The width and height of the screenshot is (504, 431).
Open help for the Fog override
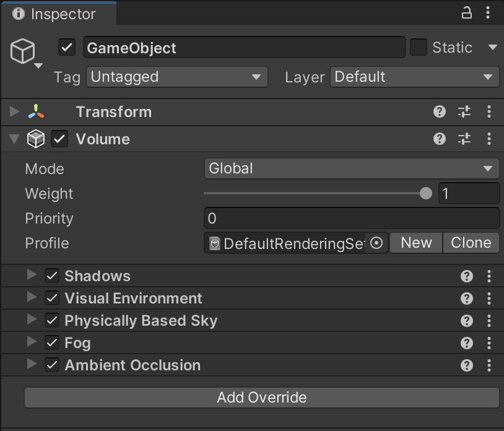pos(467,343)
